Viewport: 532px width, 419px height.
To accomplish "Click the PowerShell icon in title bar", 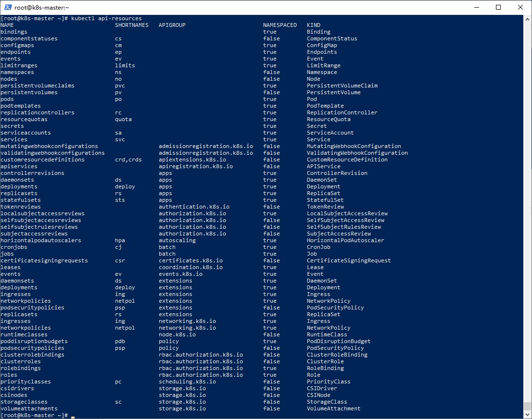I will pyautogui.click(x=8, y=7).
